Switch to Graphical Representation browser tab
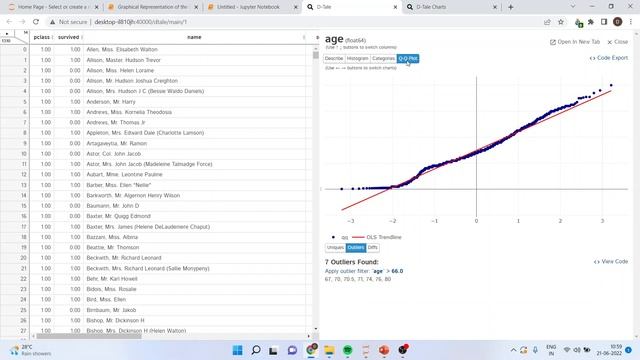Viewport: 640px width, 360px height. (x=153, y=7)
